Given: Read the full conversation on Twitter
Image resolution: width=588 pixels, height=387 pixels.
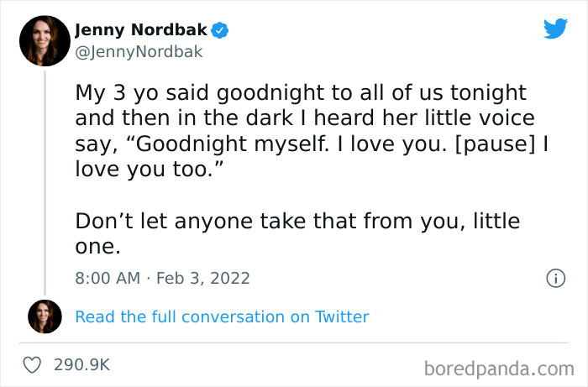Looking at the screenshot, I should (x=222, y=316).
